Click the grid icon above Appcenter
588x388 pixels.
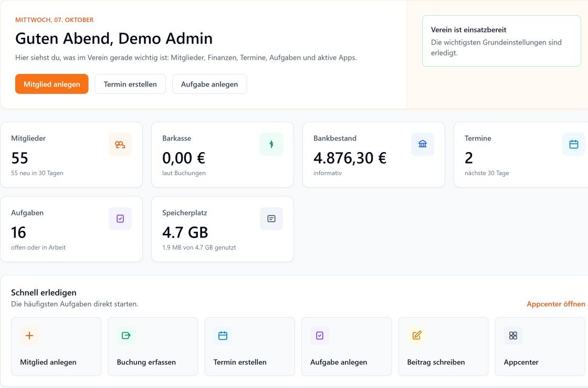click(x=513, y=336)
